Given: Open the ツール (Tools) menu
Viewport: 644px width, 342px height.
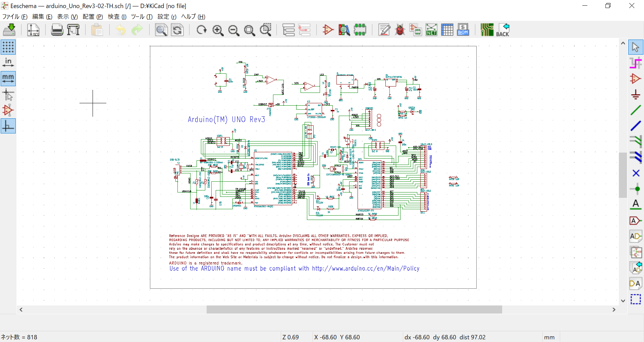Looking at the screenshot, I should click(x=142, y=17).
